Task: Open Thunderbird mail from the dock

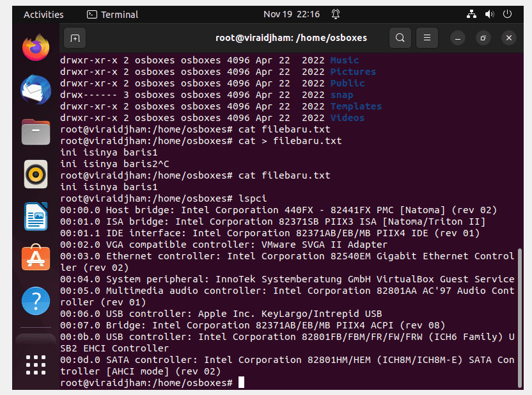Action: click(x=36, y=90)
